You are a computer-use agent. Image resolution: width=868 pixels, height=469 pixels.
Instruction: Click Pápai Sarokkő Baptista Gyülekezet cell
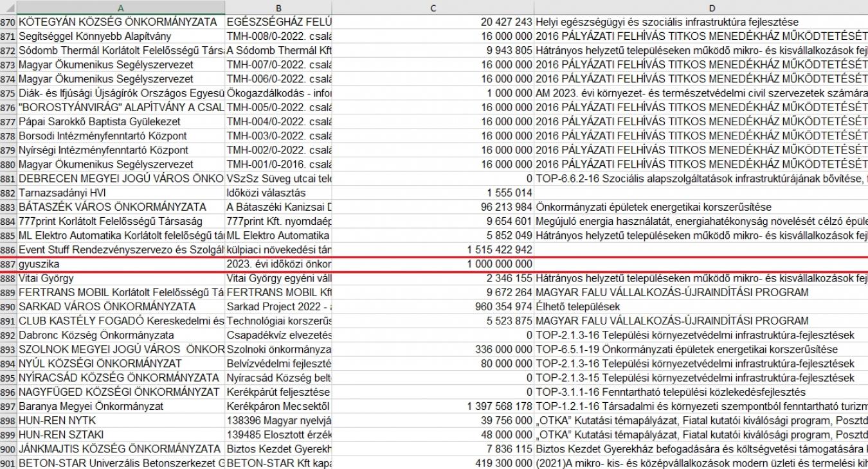[122, 121]
